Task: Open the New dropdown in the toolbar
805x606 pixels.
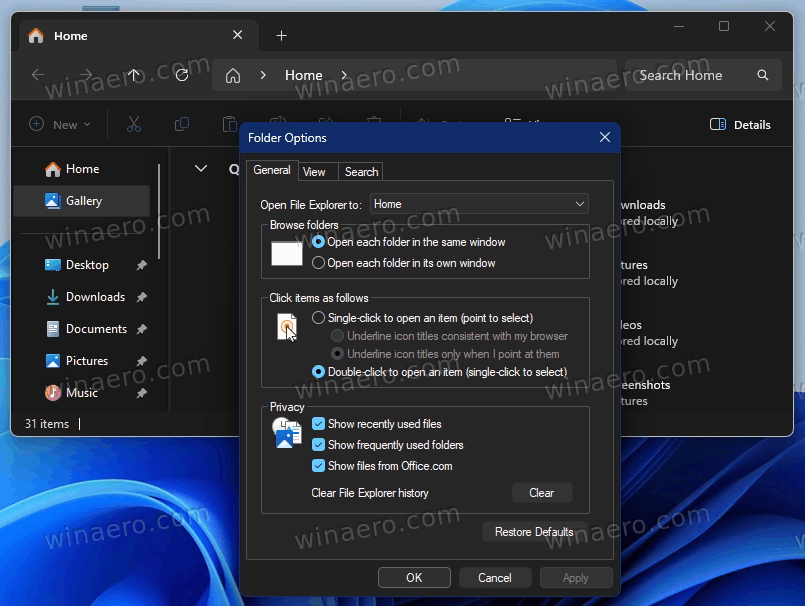Action: tap(60, 125)
